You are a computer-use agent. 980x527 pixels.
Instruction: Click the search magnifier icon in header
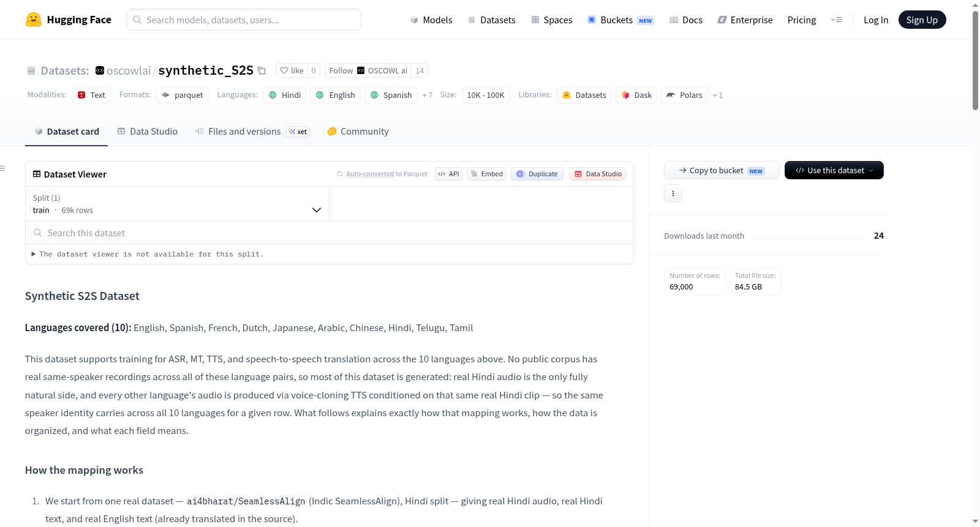click(137, 20)
